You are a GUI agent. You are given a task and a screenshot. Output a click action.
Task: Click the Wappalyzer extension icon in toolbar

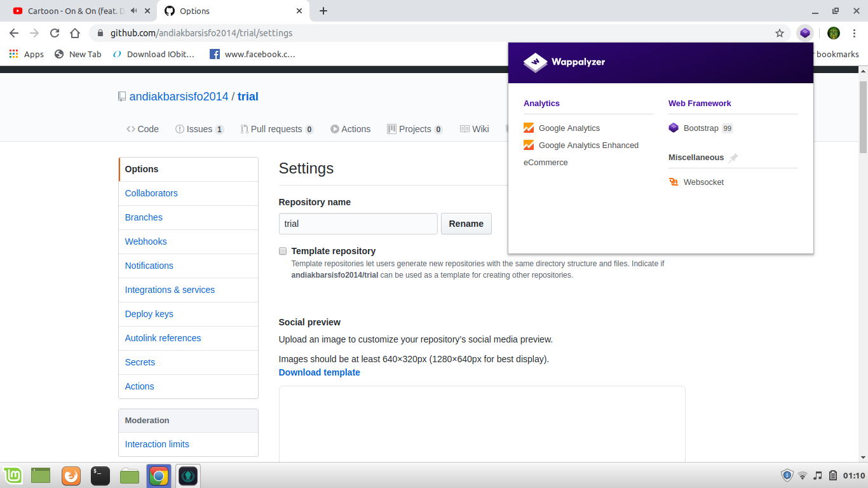pos(805,33)
